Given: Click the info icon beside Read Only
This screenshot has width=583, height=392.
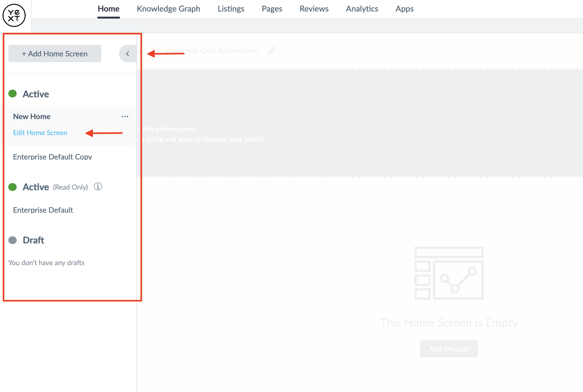Looking at the screenshot, I should [x=98, y=187].
